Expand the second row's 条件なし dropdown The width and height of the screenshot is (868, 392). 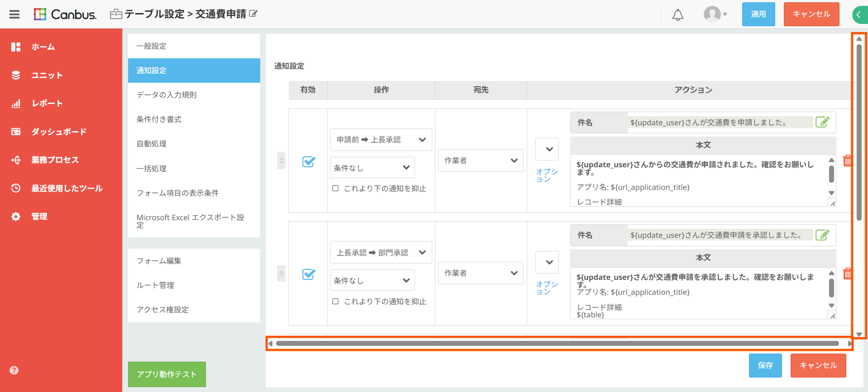click(x=372, y=280)
